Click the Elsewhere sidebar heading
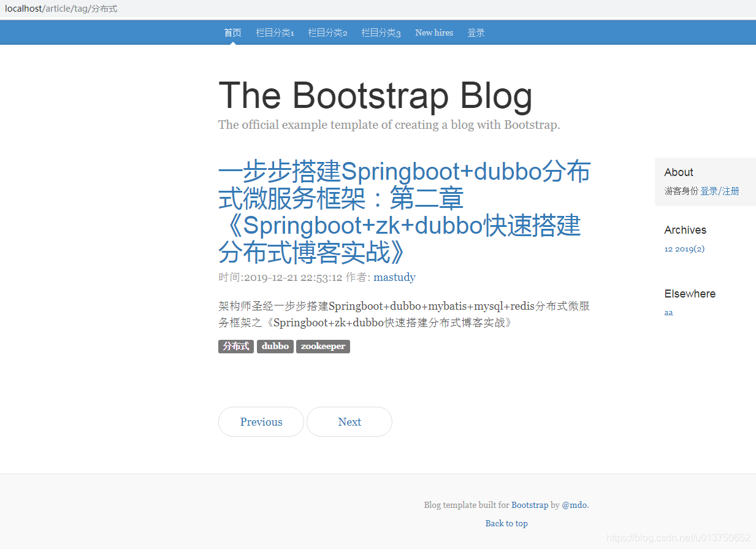The image size is (756, 549). coord(690,294)
